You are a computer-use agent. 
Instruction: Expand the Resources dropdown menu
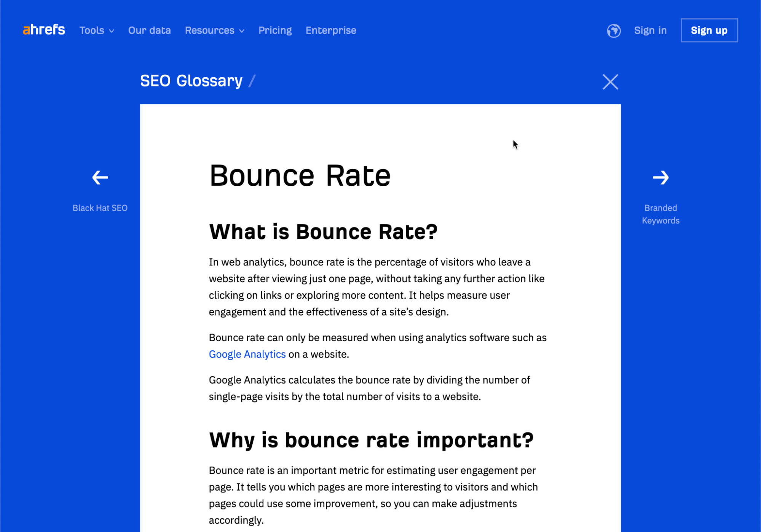(x=215, y=30)
